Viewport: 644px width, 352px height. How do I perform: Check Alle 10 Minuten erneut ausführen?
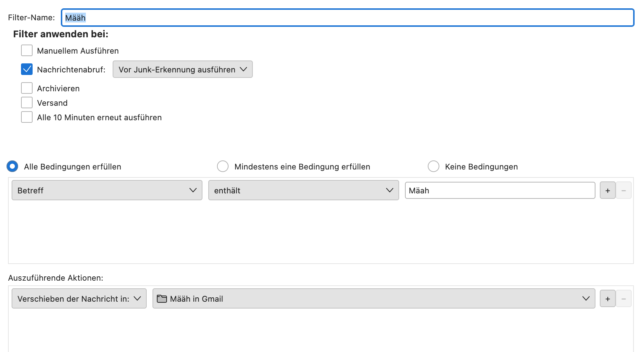tap(27, 117)
